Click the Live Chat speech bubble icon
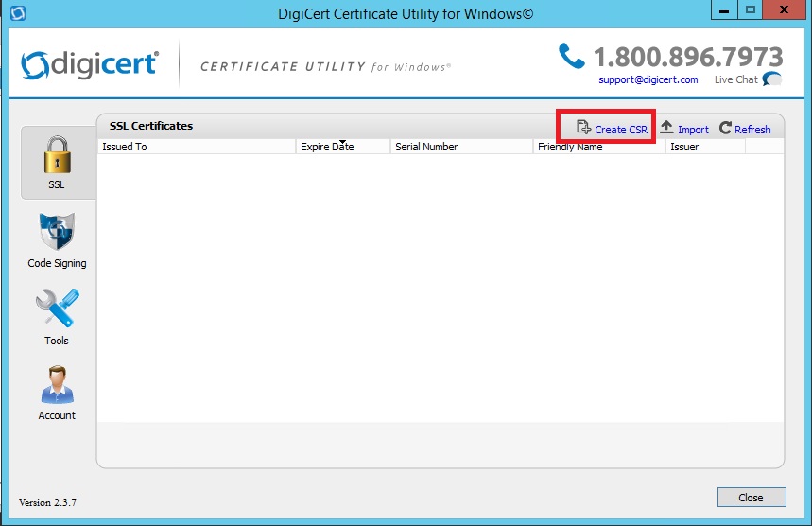This screenshot has width=812, height=526. point(772,79)
